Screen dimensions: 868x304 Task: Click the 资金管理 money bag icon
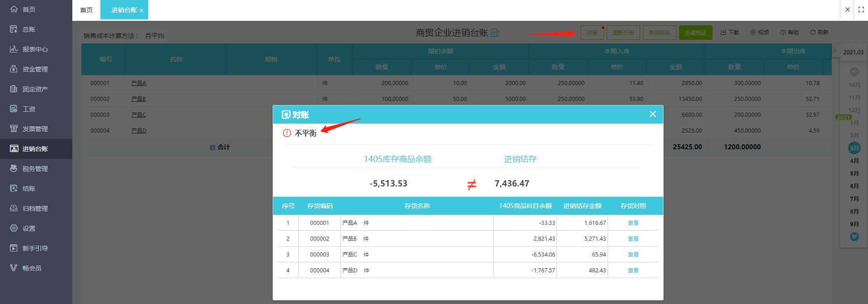14,69
